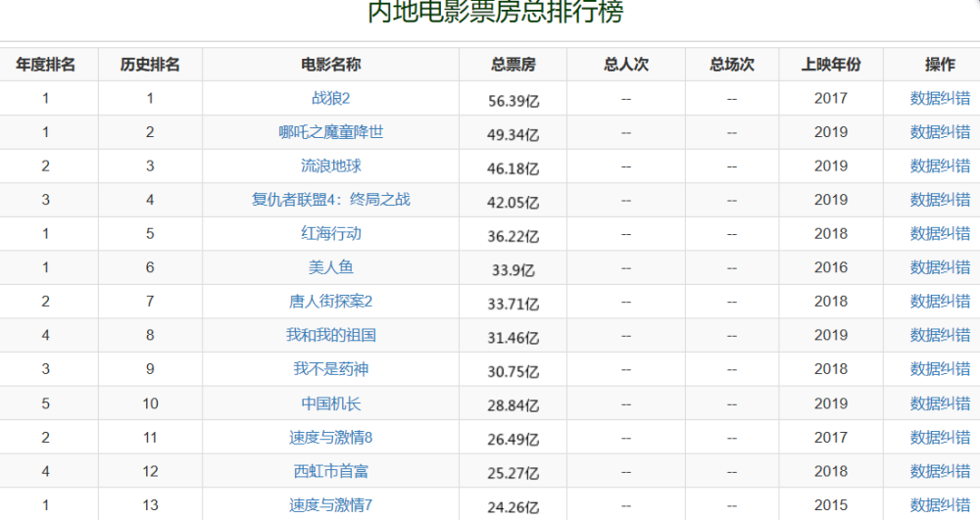Click 数据纠错 for 红海行动 row
This screenshot has height=520, width=980.
[940, 233]
